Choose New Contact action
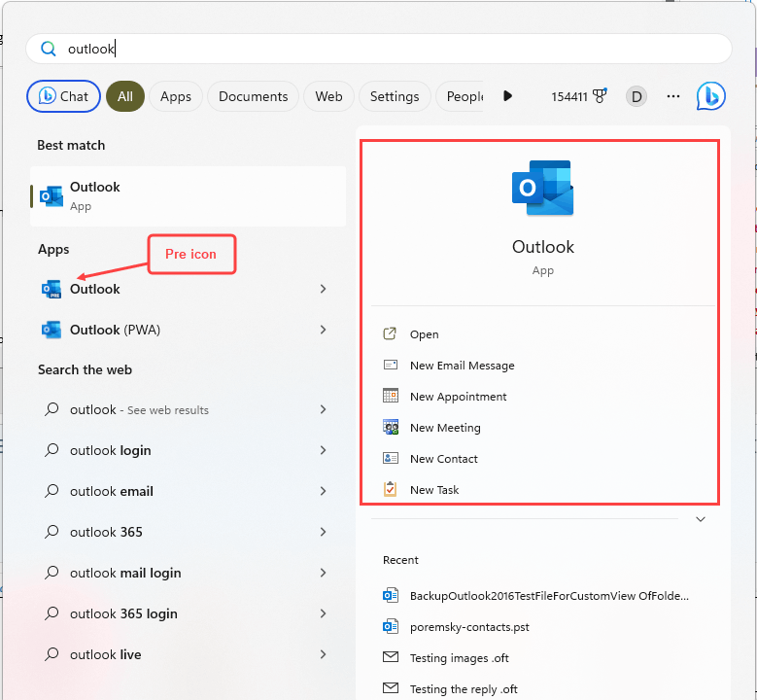The width and height of the screenshot is (757, 700). 444,459
